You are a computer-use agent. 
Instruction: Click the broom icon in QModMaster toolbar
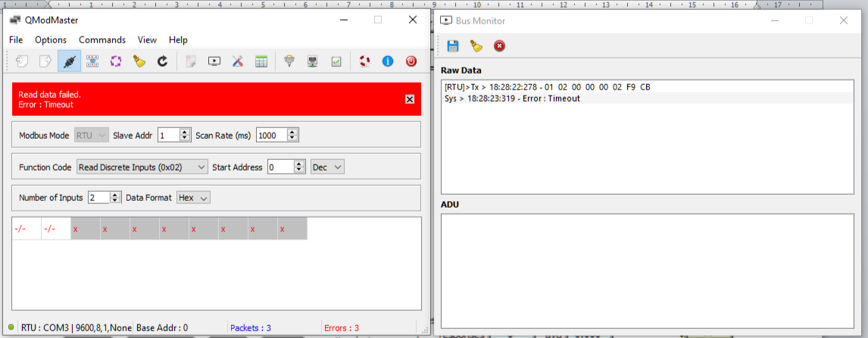click(139, 61)
